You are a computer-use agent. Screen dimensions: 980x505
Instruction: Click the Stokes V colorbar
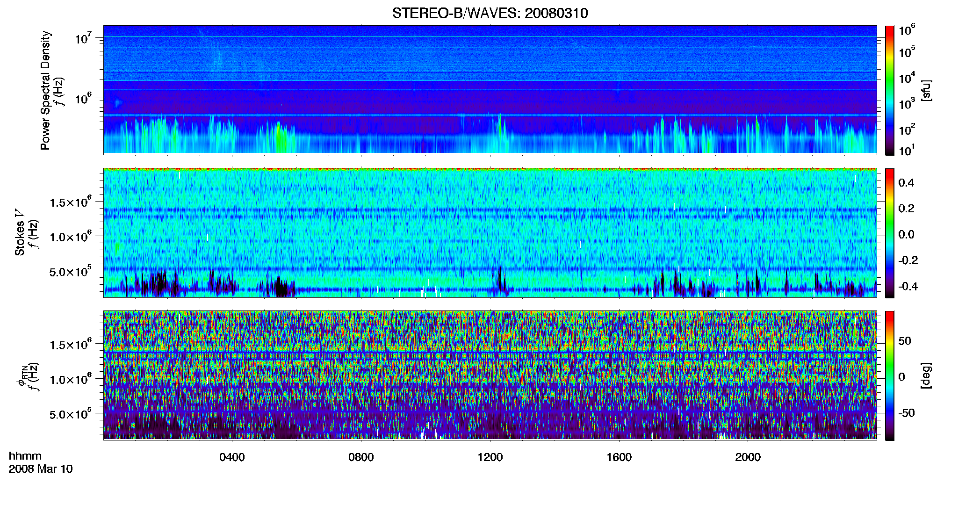click(x=890, y=233)
